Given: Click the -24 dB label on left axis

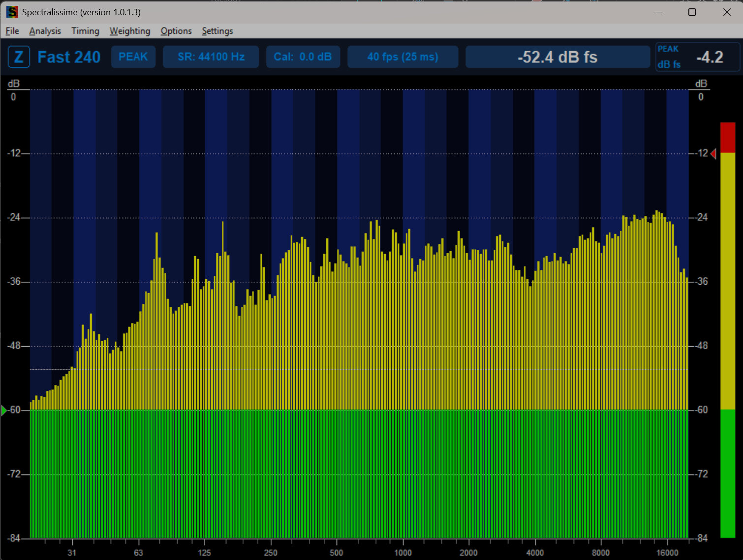Looking at the screenshot, I should (x=14, y=217).
